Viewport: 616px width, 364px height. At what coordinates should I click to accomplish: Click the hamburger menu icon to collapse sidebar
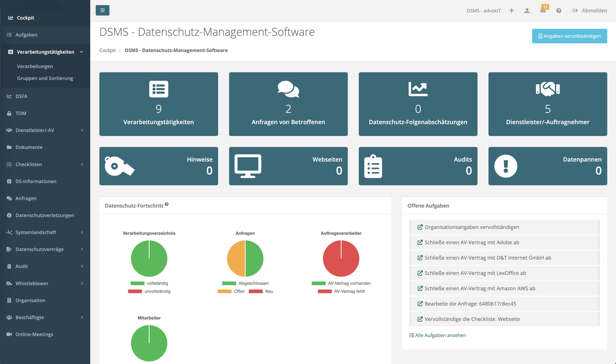(103, 10)
